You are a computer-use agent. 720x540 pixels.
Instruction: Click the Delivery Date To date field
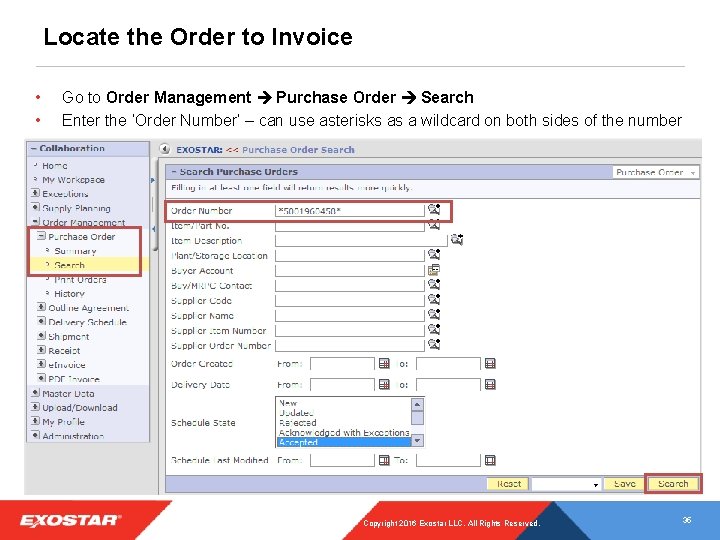[448, 384]
